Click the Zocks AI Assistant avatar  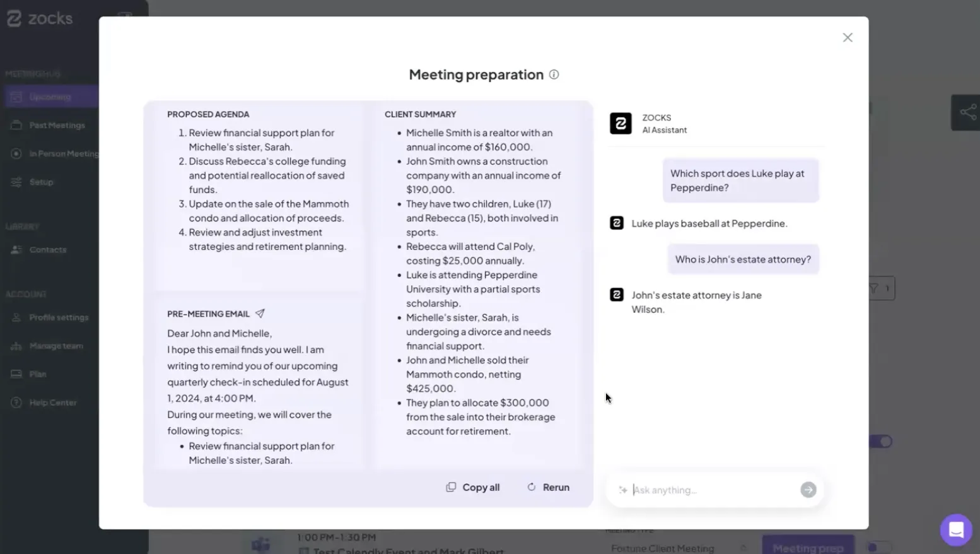pyautogui.click(x=621, y=123)
